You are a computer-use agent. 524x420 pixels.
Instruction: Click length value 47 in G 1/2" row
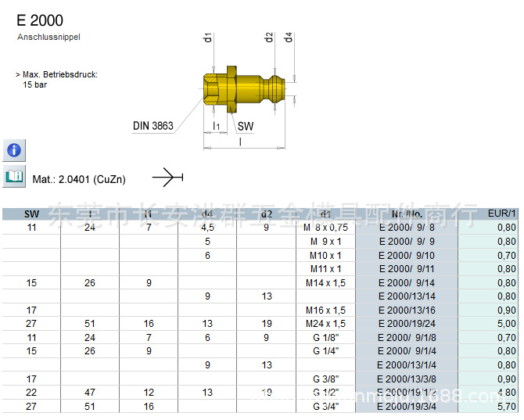point(90,393)
